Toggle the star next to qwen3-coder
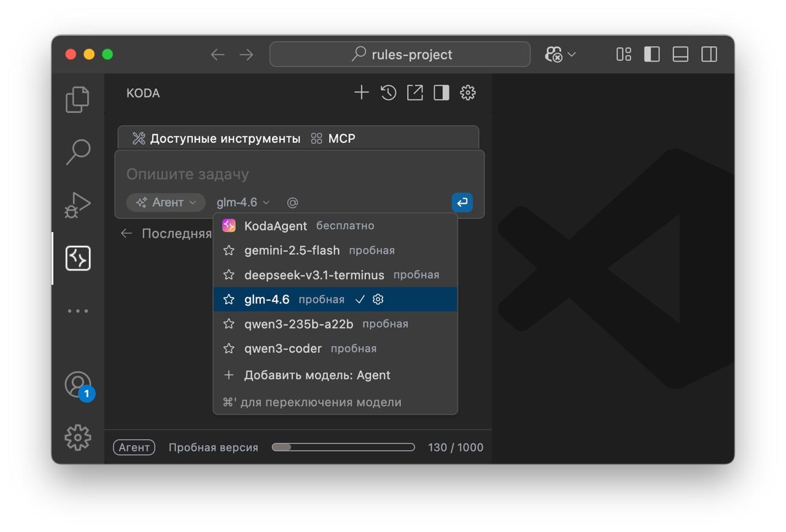The image size is (786, 532). [x=229, y=349]
